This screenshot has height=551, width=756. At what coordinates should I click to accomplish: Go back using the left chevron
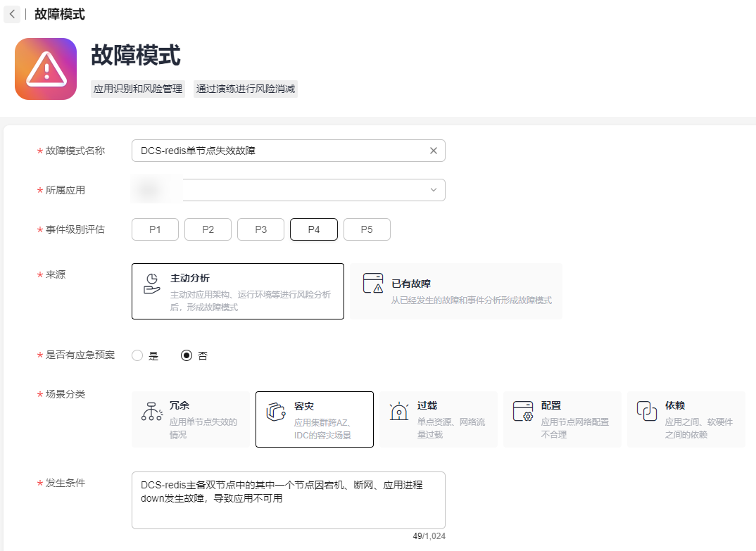click(12, 14)
